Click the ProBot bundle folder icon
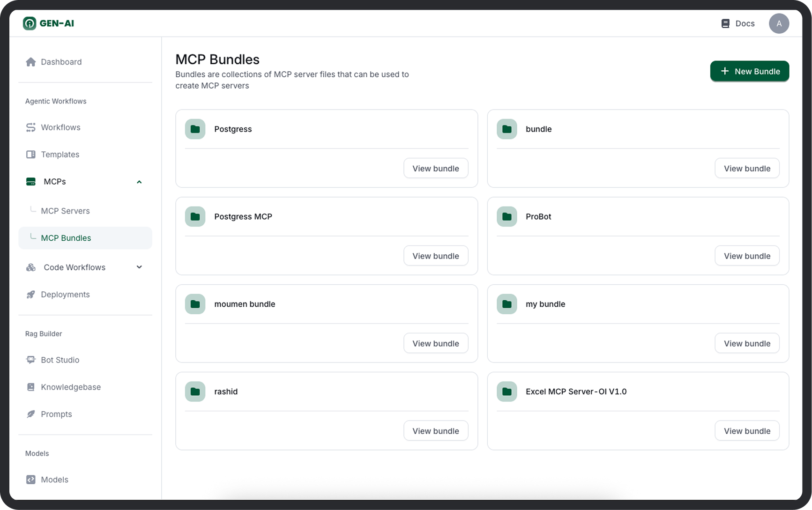The image size is (812, 510). 507,217
